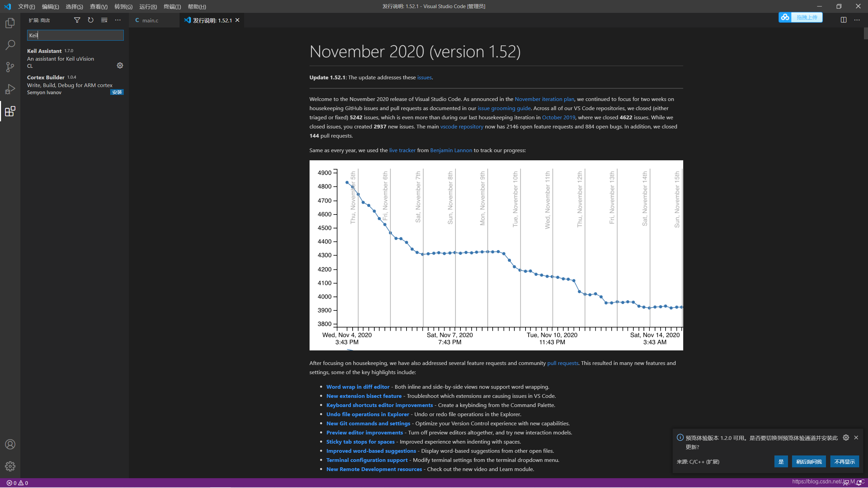Open the 选择(S) menu
Screen dimensions: 868x488
click(x=74, y=6)
